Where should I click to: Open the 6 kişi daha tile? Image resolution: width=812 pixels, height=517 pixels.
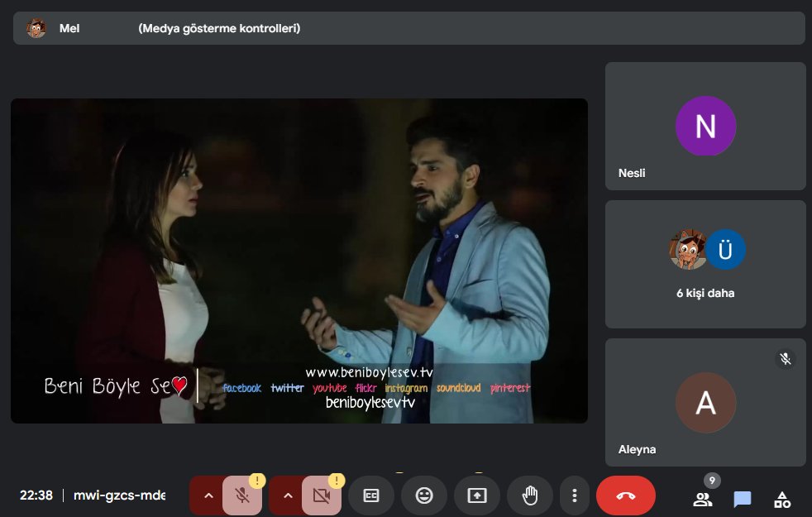(x=705, y=264)
